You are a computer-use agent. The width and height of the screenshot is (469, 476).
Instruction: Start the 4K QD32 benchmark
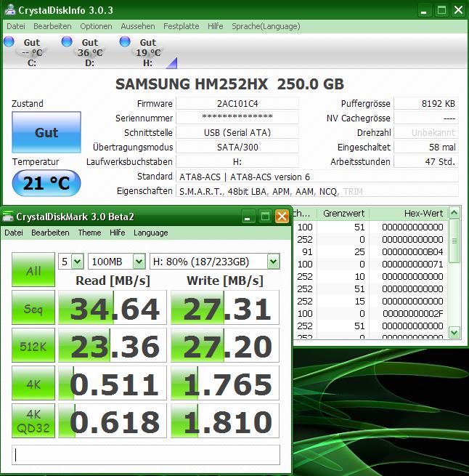pos(33,421)
